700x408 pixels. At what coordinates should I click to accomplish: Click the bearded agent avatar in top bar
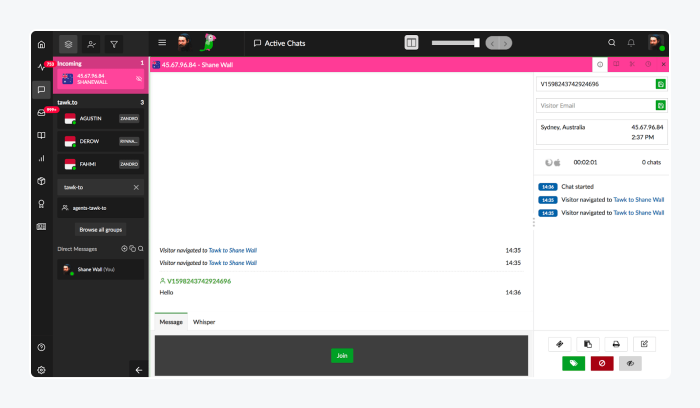184,43
